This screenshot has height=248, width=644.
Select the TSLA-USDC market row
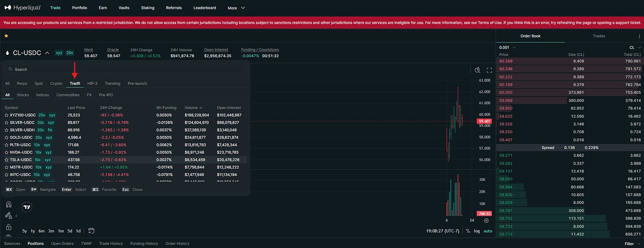point(126,160)
